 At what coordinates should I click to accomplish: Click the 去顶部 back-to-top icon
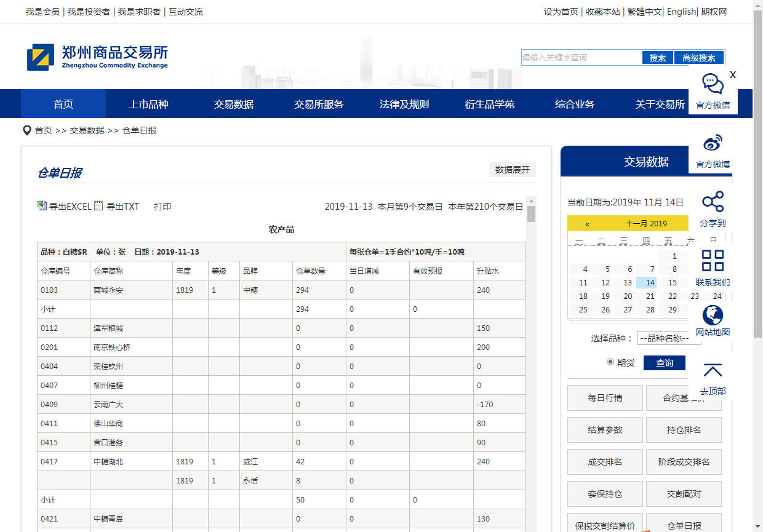coord(713,370)
